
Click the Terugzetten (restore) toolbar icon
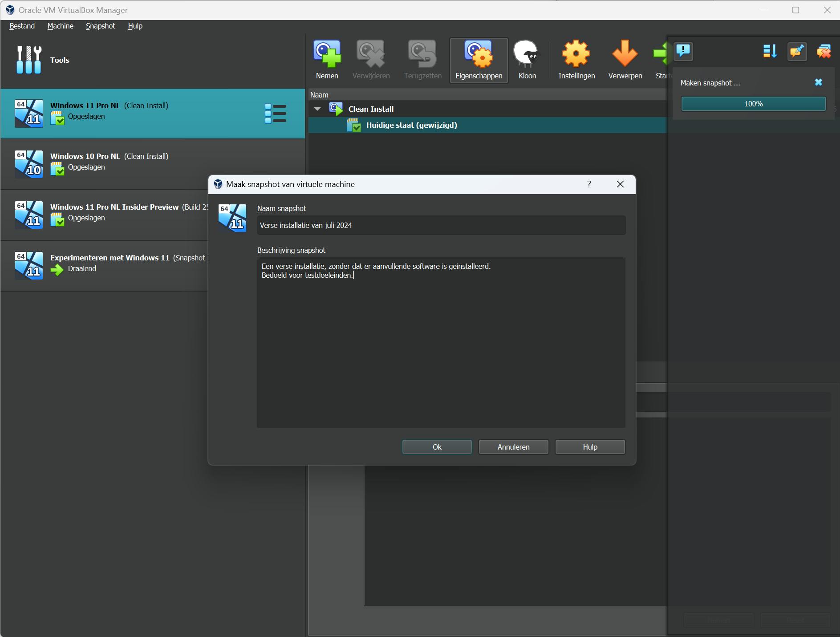point(422,54)
